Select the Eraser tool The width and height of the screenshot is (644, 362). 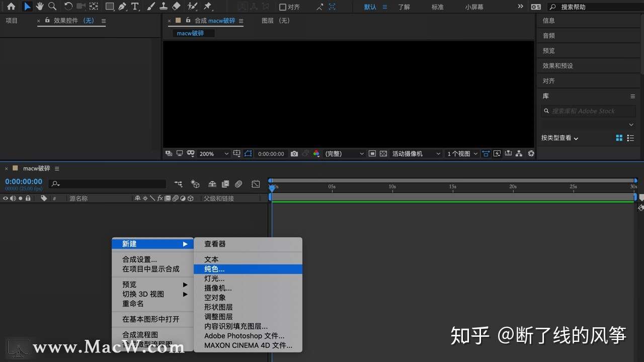[x=176, y=7]
